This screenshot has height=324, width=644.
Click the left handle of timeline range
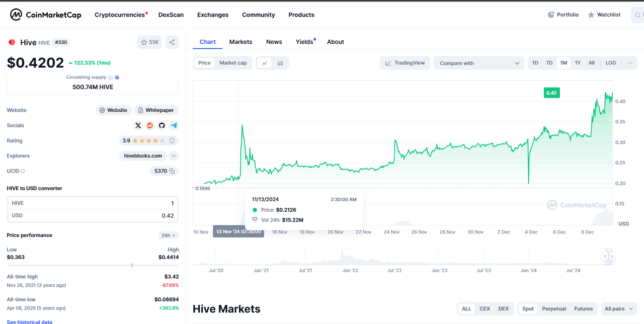(x=605, y=257)
